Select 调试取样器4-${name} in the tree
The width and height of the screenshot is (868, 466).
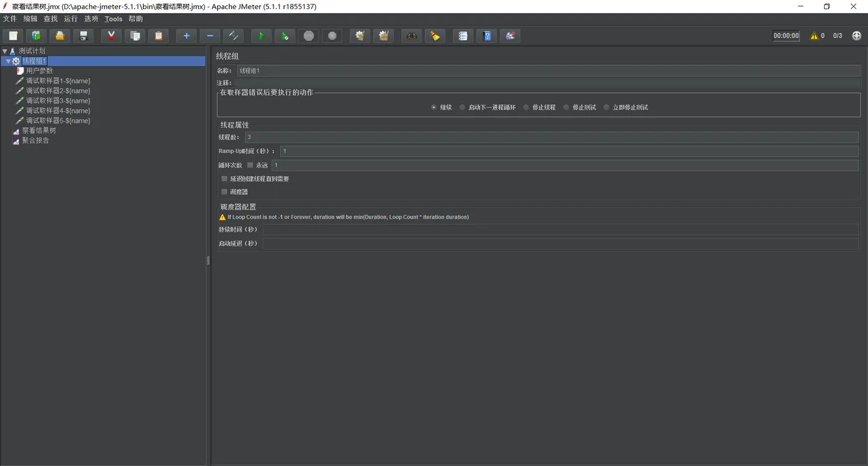click(x=58, y=110)
